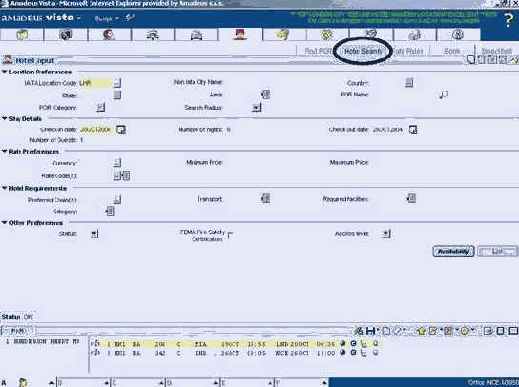Switch to the Find POR tab
519x387 pixels.
(x=317, y=51)
